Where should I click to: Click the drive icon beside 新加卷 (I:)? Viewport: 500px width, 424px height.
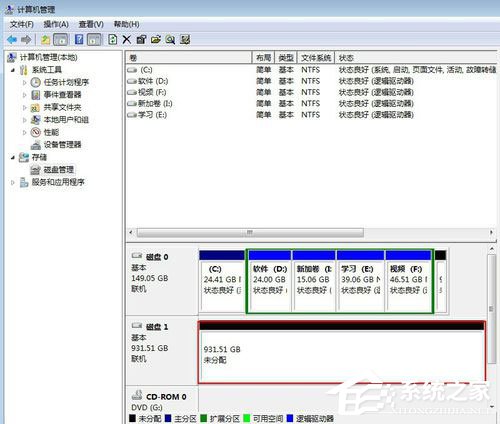click(x=132, y=104)
